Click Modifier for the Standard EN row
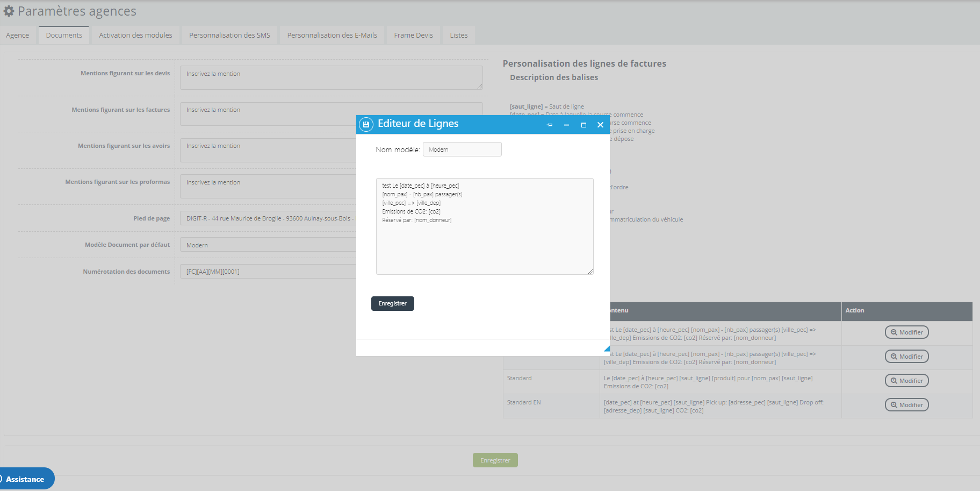Screen dimensions: 980x491 906,405
